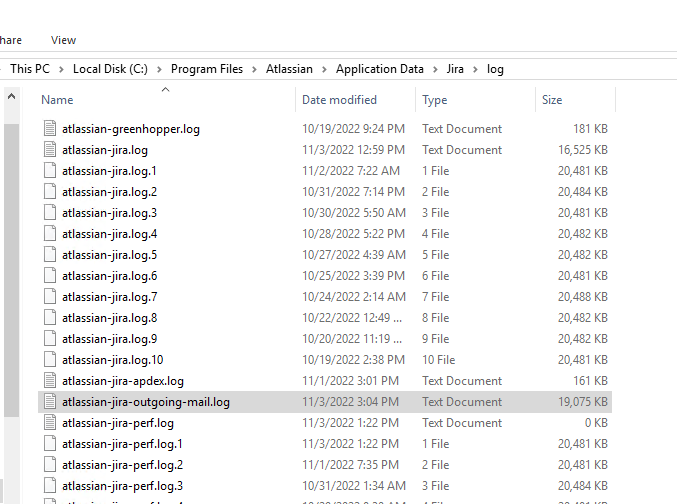677x504 pixels.
Task: Click the navigation pane scroll-up arrow
Action: click(12, 96)
